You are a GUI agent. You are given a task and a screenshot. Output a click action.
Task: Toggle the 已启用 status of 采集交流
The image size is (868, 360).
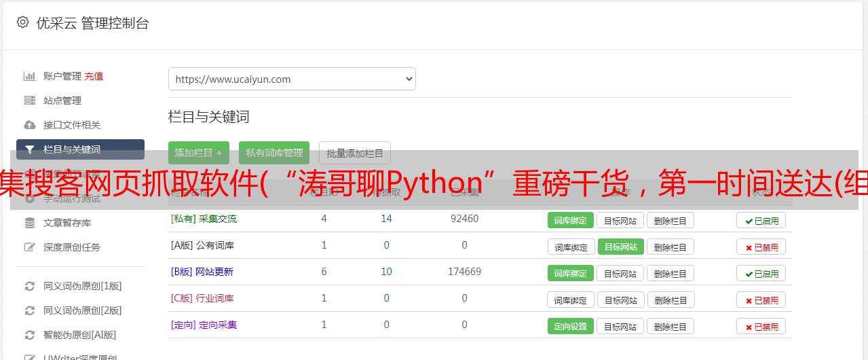pos(761,220)
